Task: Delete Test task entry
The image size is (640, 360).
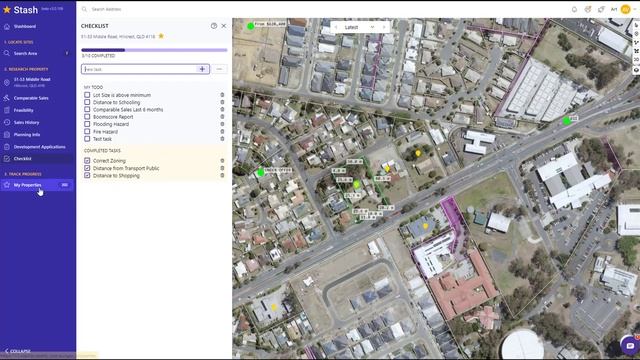Action: (222, 139)
